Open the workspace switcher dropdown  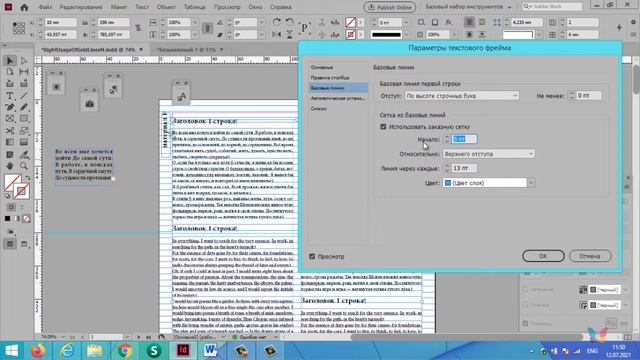click(x=468, y=7)
